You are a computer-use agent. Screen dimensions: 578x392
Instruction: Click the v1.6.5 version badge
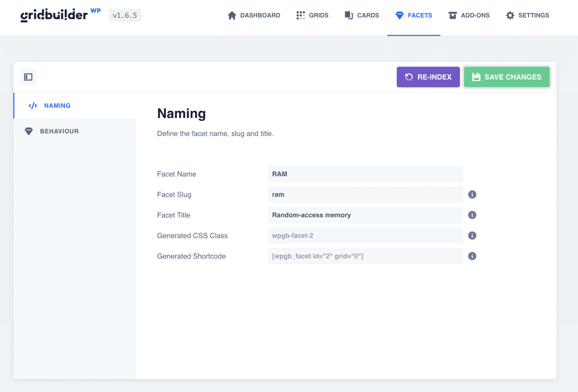(x=125, y=15)
